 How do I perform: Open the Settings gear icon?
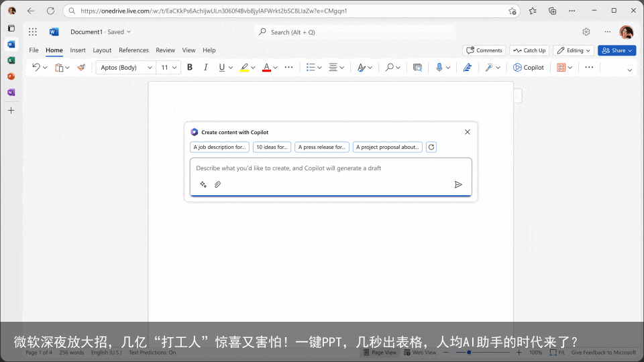pos(586,32)
